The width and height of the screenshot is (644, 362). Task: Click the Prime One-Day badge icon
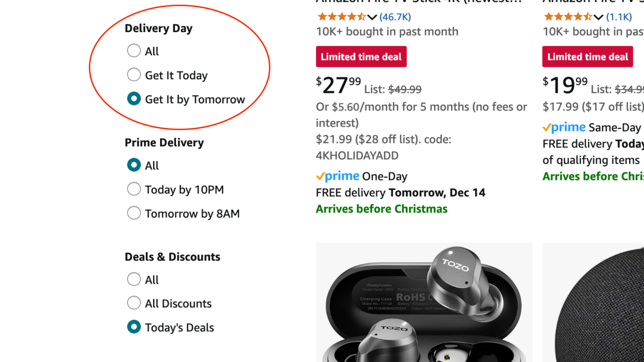tap(337, 176)
